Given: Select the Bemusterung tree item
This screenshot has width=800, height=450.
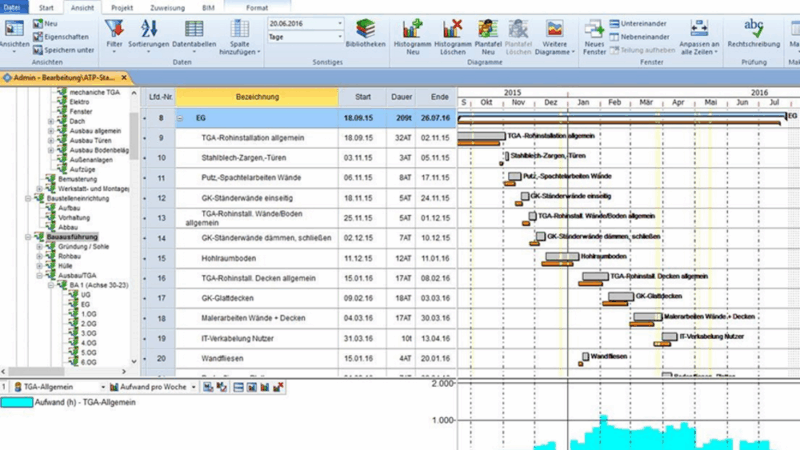Looking at the screenshot, I should 78,179.
